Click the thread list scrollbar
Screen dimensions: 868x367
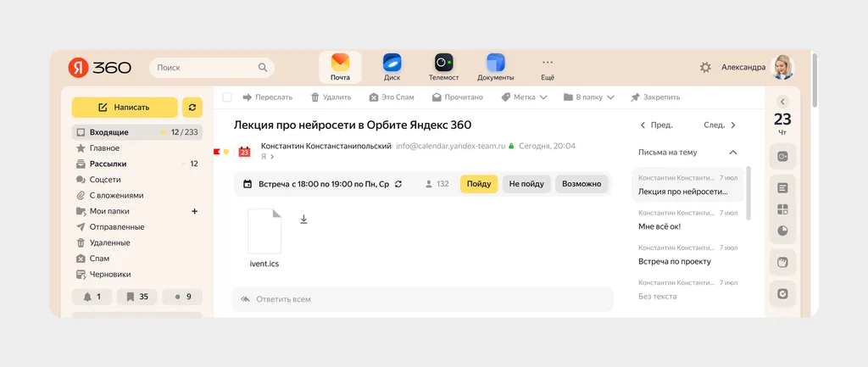tap(748, 193)
